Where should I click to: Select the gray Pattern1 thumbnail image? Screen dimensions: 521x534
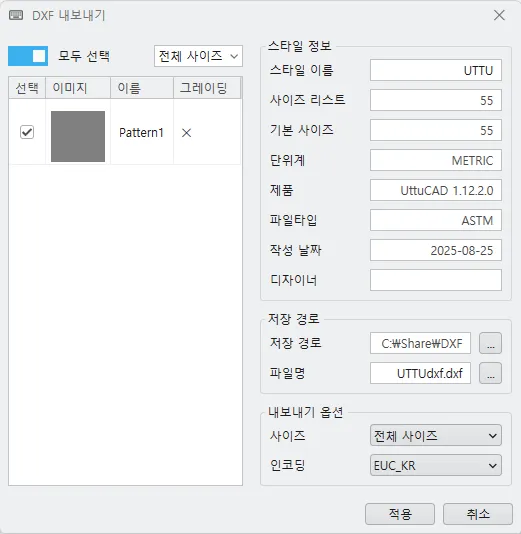point(78,136)
